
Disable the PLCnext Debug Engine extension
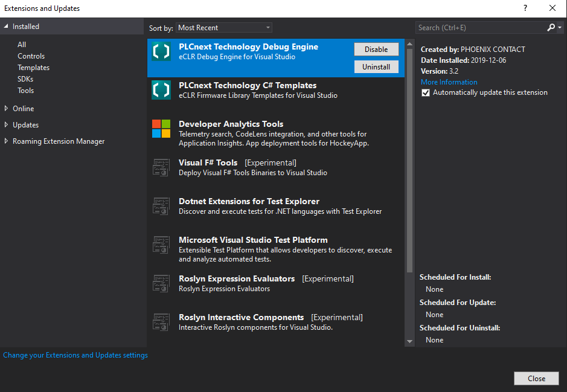[376, 50]
